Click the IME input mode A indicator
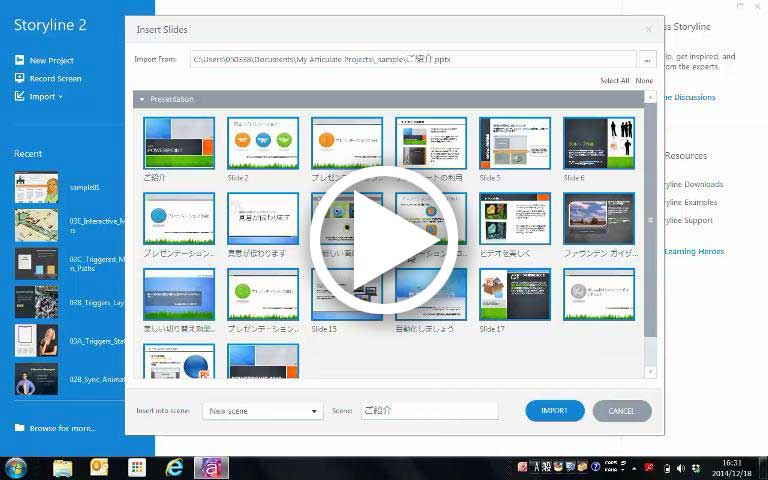Image resolution: width=768 pixels, height=480 pixels. 536,467
